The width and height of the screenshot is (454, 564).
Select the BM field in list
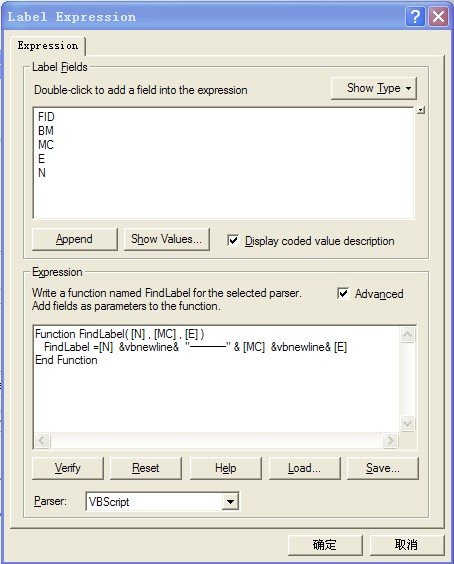click(46, 131)
